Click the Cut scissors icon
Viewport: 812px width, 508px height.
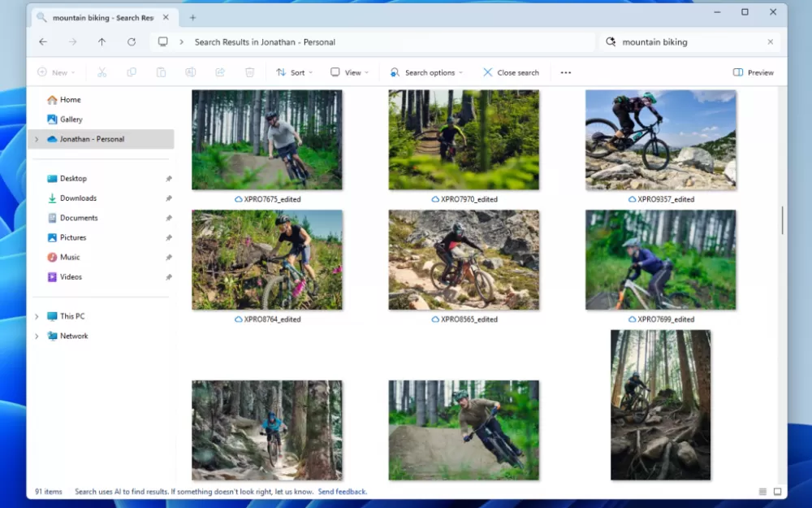coord(102,72)
